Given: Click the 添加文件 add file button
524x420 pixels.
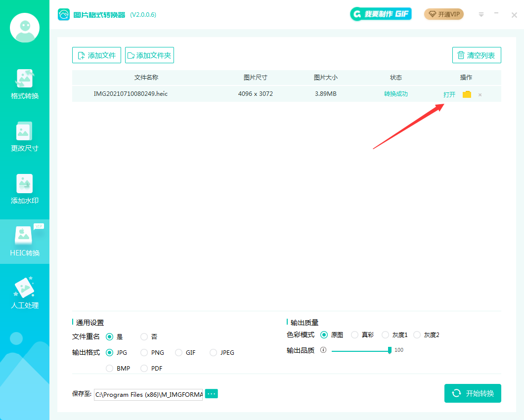Looking at the screenshot, I should (x=96, y=55).
